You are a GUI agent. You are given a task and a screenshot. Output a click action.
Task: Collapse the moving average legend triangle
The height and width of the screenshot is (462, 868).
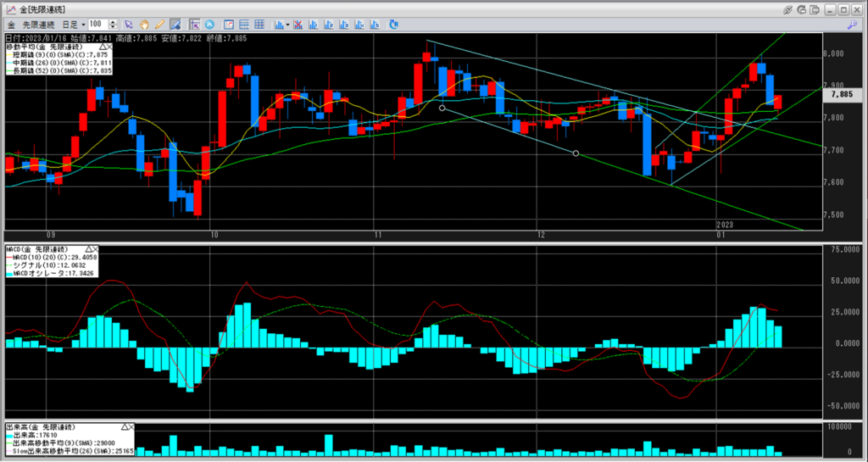(x=103, y=47)
